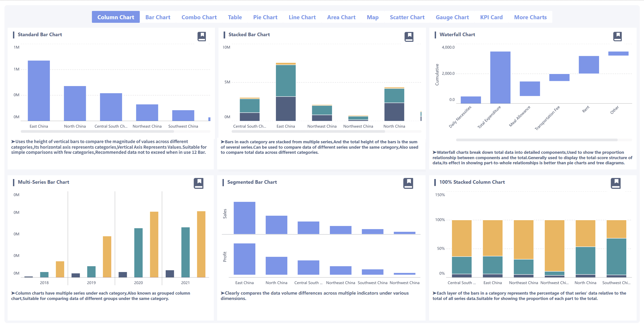Open the More Charts tab
The height and width of the screenshot is (325, 644).
pyautogui.click(x=530, y=17)
